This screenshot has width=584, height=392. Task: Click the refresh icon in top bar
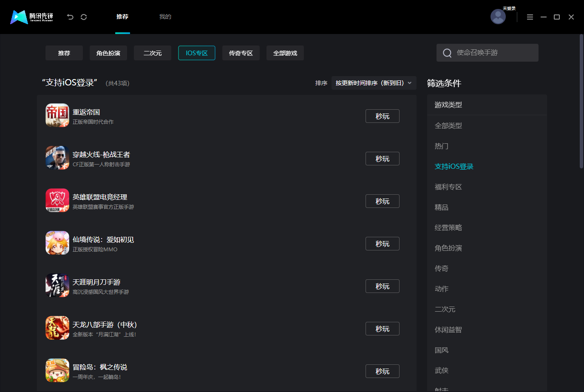point(84,17)
